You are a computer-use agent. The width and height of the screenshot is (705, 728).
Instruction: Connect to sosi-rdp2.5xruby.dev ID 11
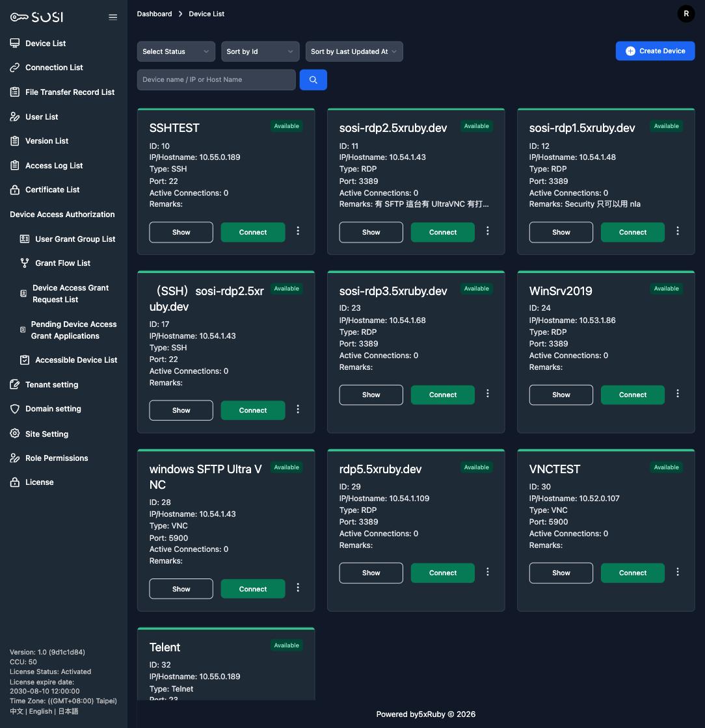[443, 232]
